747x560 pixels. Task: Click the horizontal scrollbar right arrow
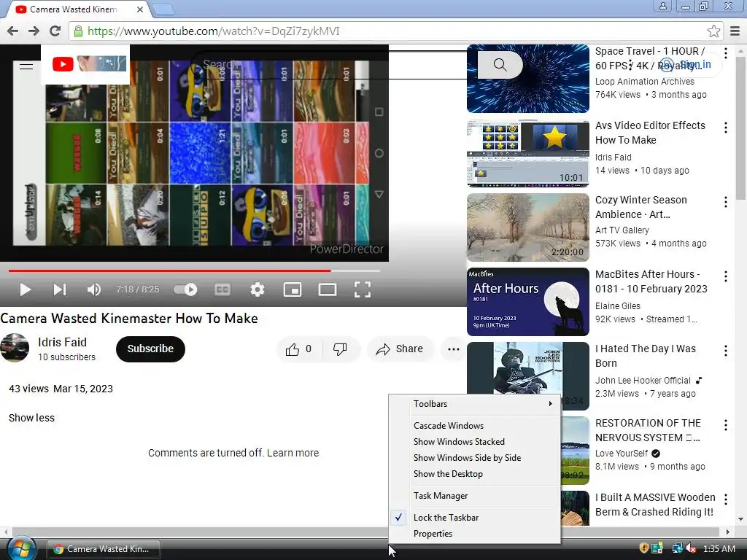(x=727, y=532)
